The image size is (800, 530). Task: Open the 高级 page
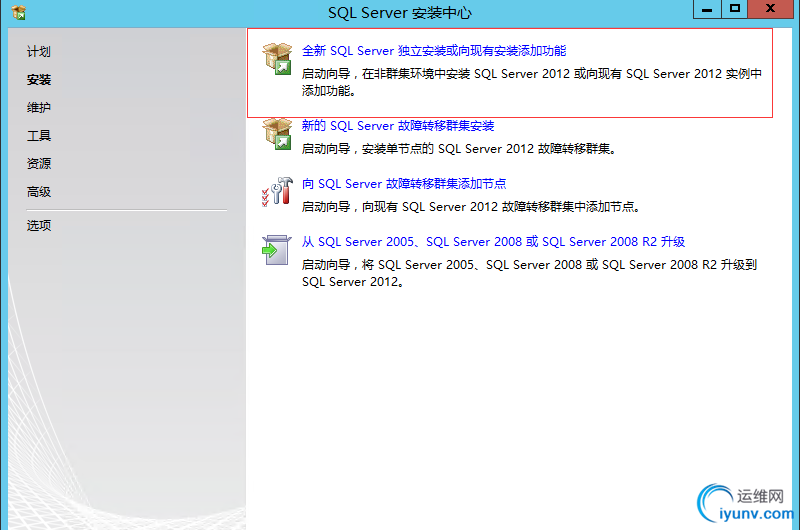click(39, 192)
